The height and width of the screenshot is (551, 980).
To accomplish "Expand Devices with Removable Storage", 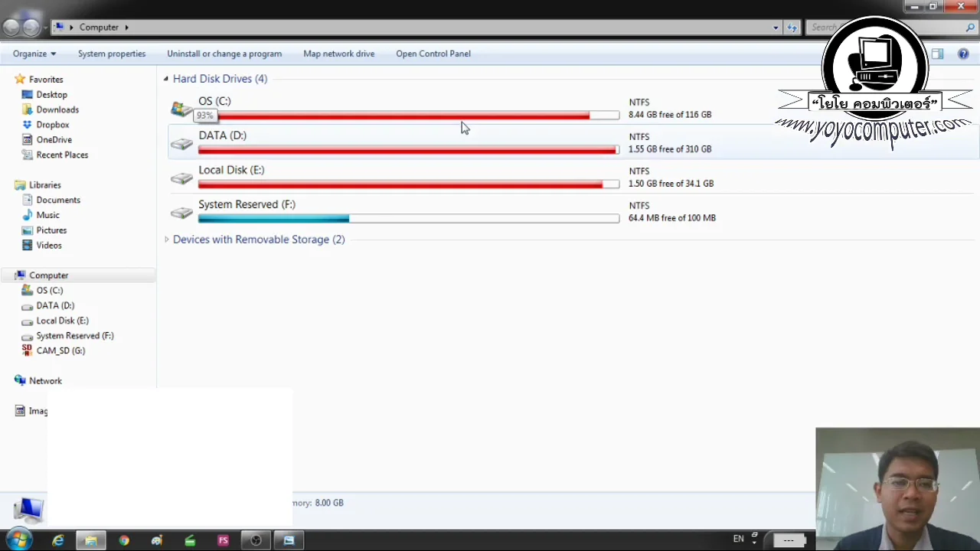I will click(x=166, y=240).
